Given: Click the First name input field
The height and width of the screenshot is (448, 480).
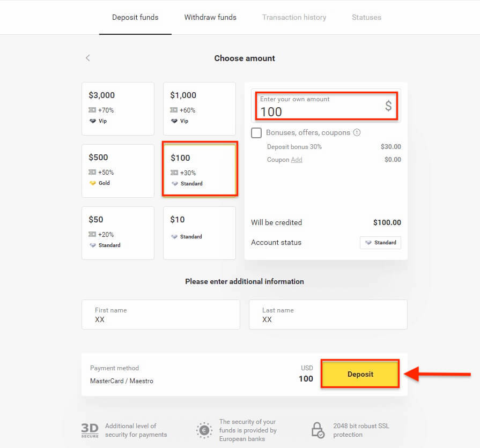Looking at the screenshot, I should click(160, 315).
